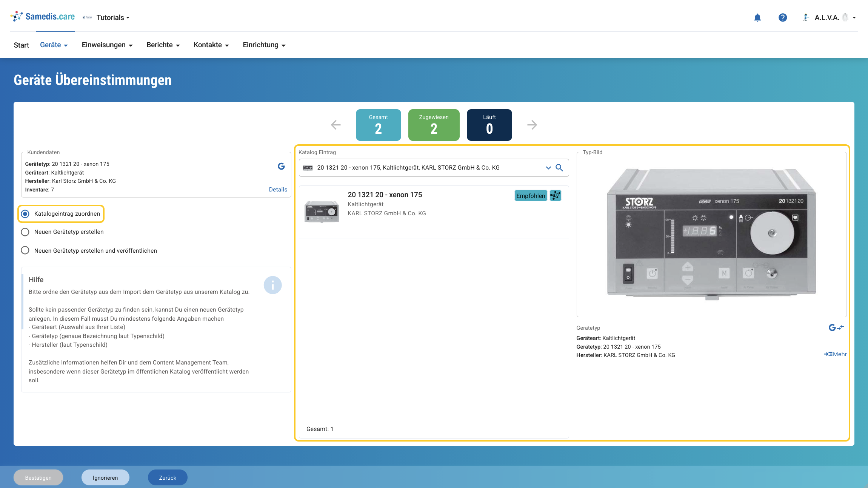Click the search magnifier in Katalog Eintrag

coord(559,168)
